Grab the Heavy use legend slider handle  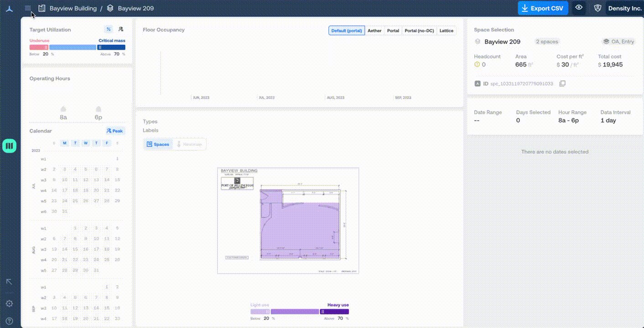322,312
